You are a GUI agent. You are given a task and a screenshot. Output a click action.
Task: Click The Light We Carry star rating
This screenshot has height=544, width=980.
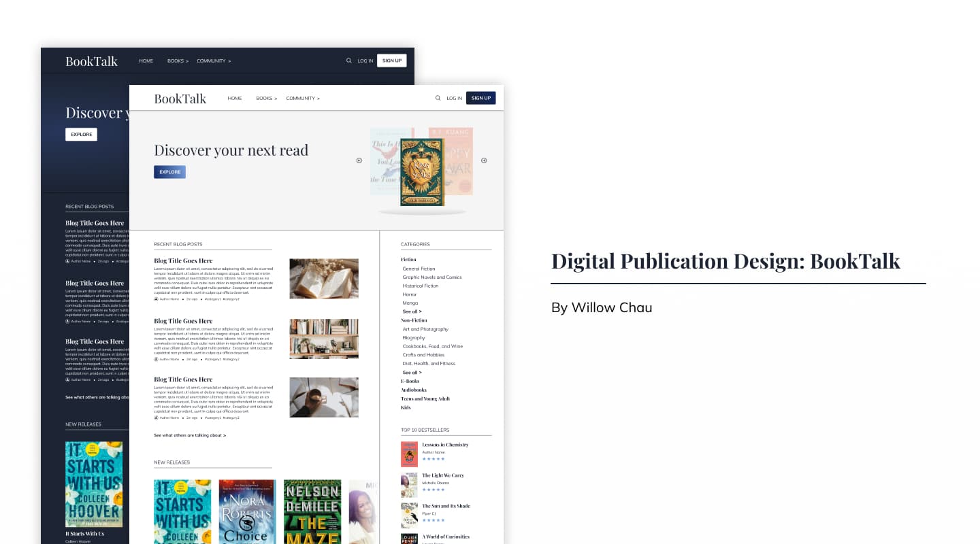point(434,490)
